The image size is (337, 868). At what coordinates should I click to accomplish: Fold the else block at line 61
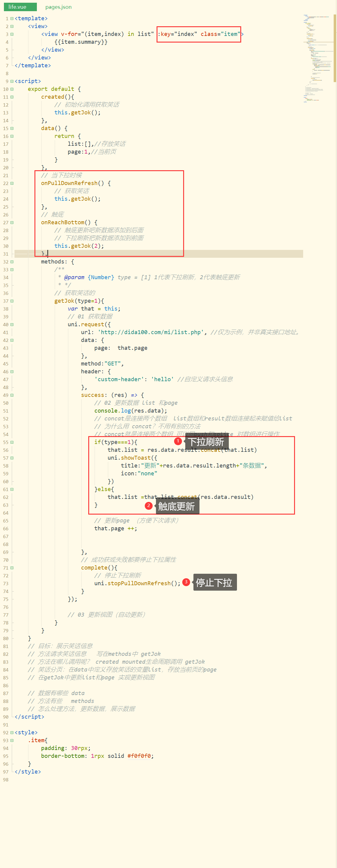tap(12, 489)
